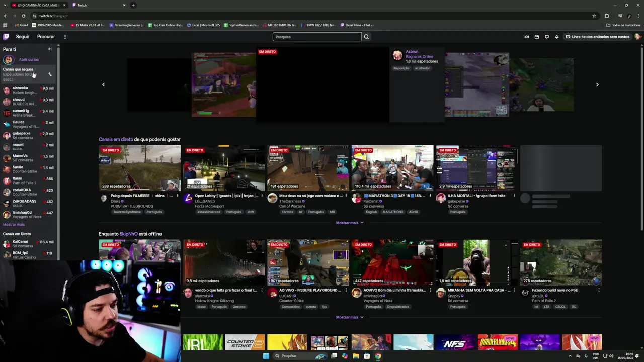Expand Mostrar mais under SkipNhO offline section
This screenshot has width=644, height=362.
click(350, 317)
